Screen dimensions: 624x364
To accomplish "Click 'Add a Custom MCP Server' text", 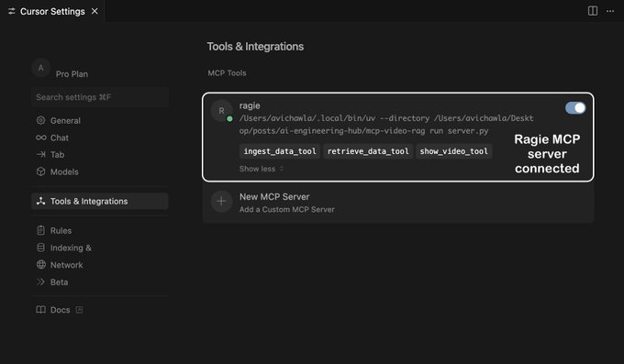I will [x=287, y=210].
